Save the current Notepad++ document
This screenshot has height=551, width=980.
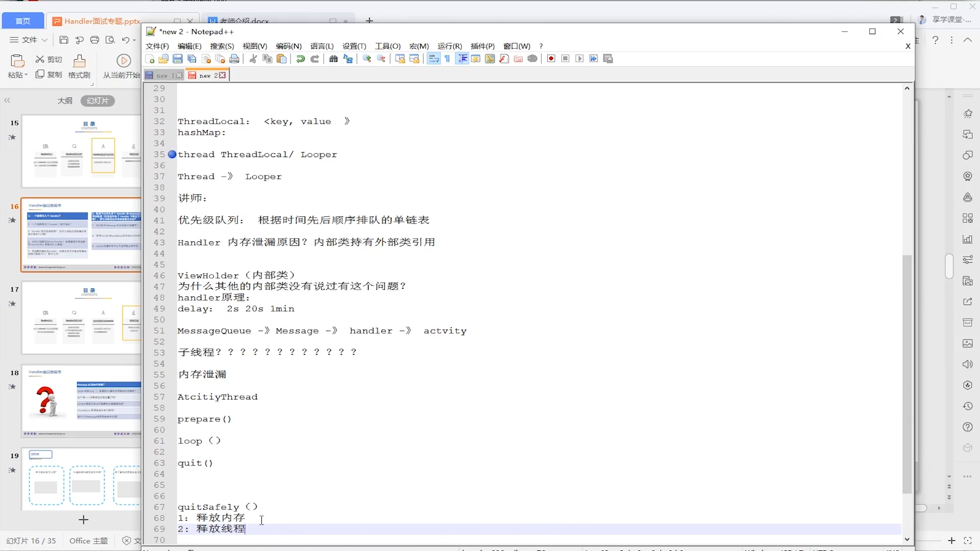178,59
